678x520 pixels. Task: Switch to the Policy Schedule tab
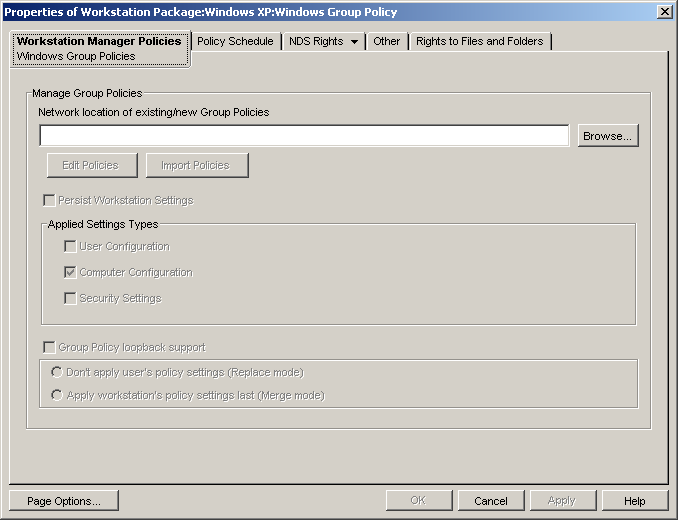coord(235,41)
